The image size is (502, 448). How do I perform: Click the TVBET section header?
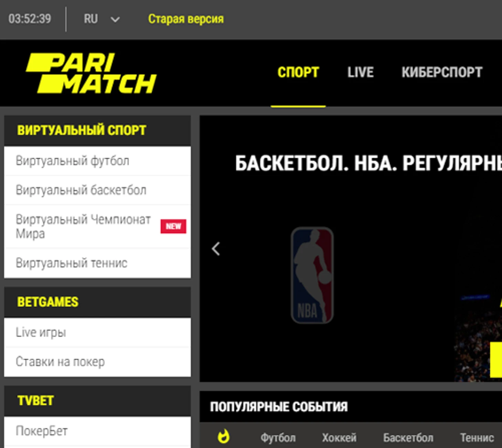click(x=98, y=401)
